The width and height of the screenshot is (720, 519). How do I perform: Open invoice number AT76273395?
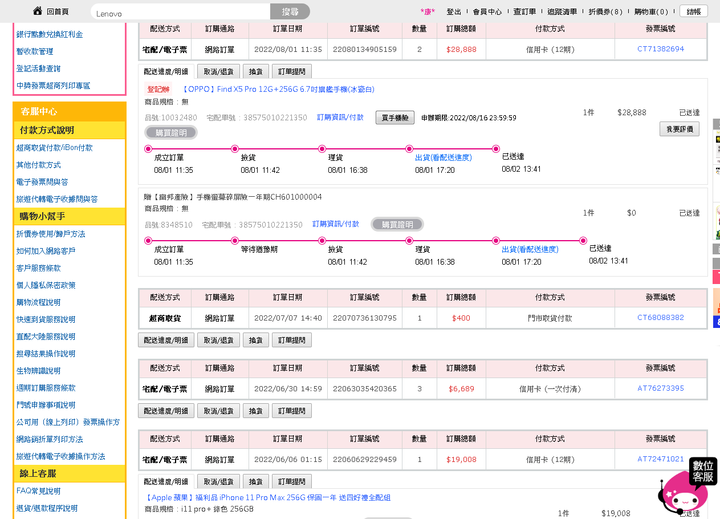660,388
